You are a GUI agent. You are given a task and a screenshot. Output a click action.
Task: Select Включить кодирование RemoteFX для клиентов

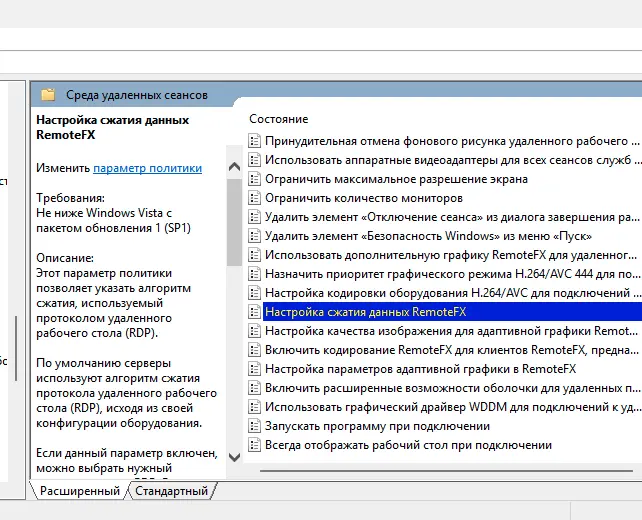coord(451,350)
